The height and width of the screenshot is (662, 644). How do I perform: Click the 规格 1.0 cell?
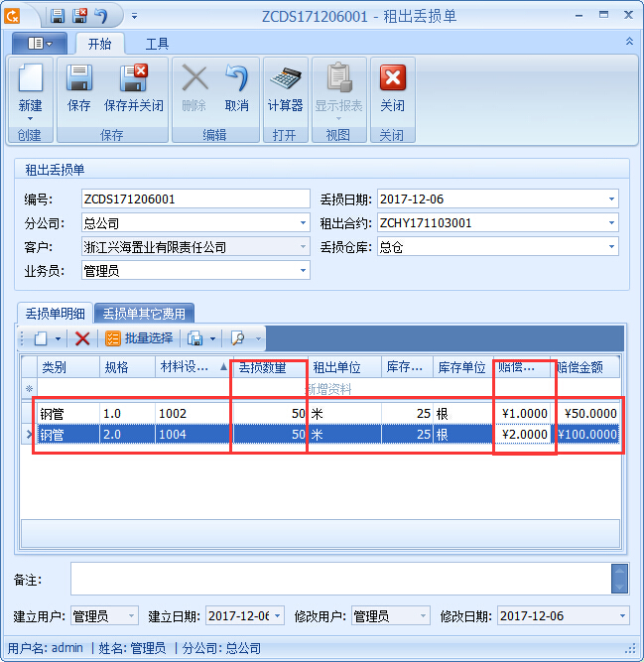coord(127,413)
